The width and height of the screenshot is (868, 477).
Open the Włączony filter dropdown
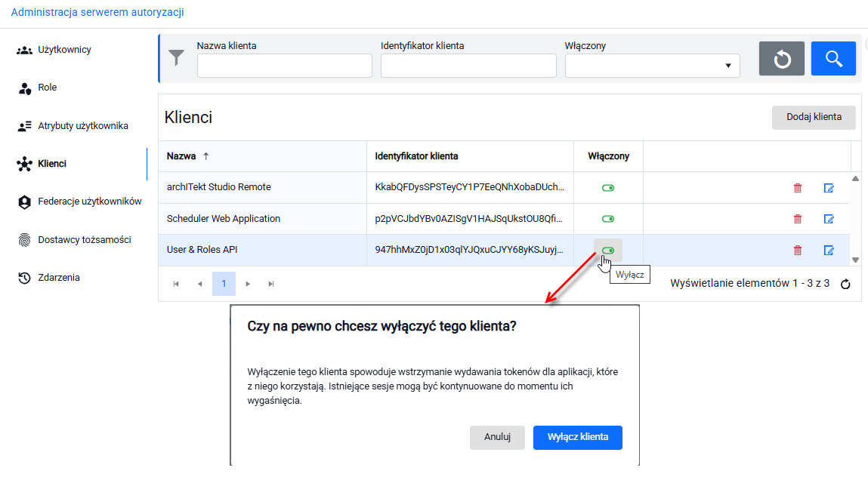pyautogui.click(x=652, y=66)
